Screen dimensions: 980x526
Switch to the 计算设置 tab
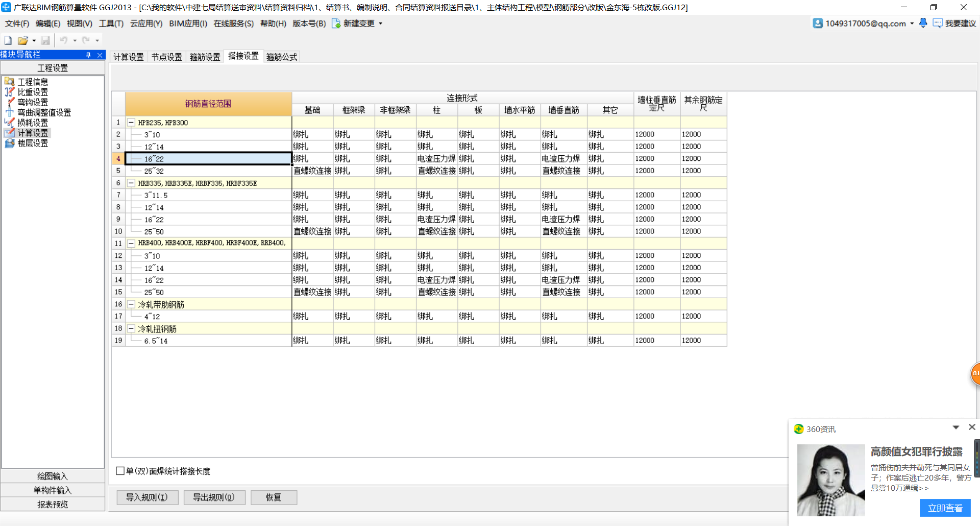click(128, 57)
